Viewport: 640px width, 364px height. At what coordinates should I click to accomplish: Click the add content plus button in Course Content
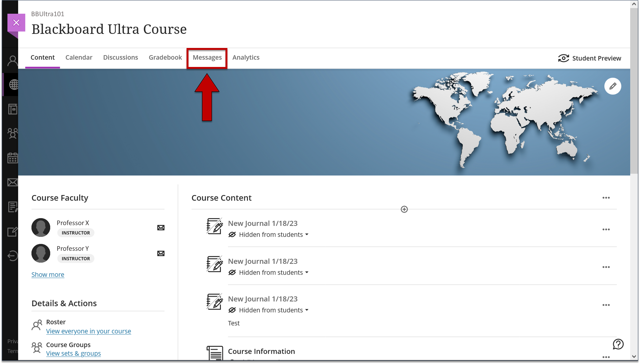pos(404,209)
